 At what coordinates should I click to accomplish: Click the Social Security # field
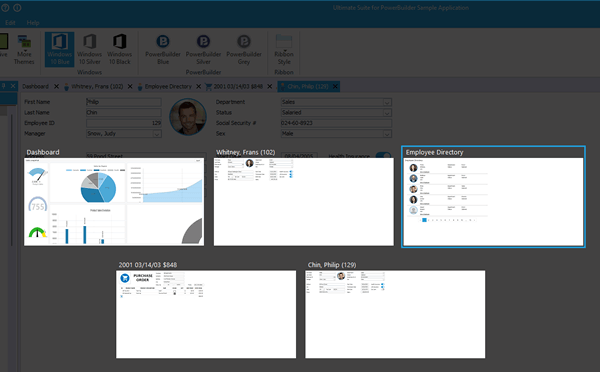[x=336, y=123]
